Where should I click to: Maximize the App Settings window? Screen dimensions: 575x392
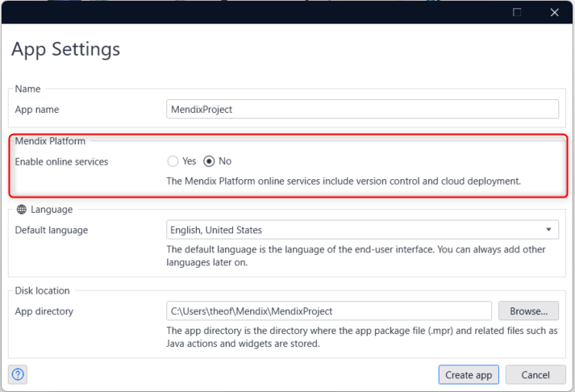point(517,12)
